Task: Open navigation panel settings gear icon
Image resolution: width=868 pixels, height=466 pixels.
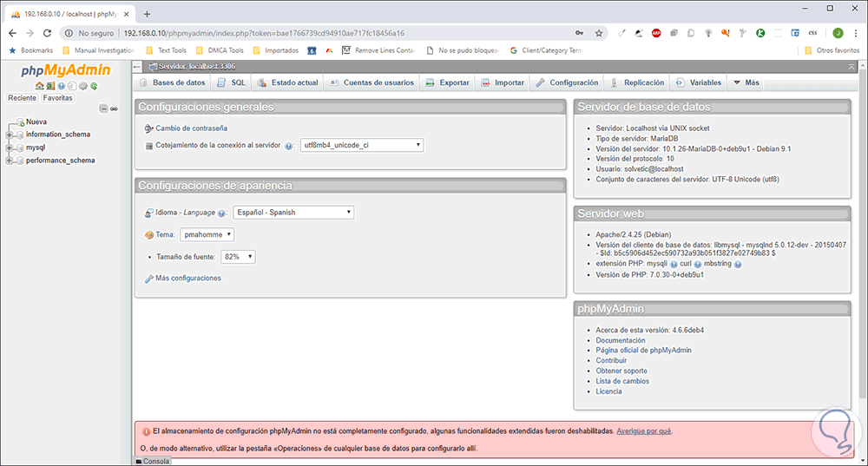Action: pyautogui.click(x=83, y=86)
